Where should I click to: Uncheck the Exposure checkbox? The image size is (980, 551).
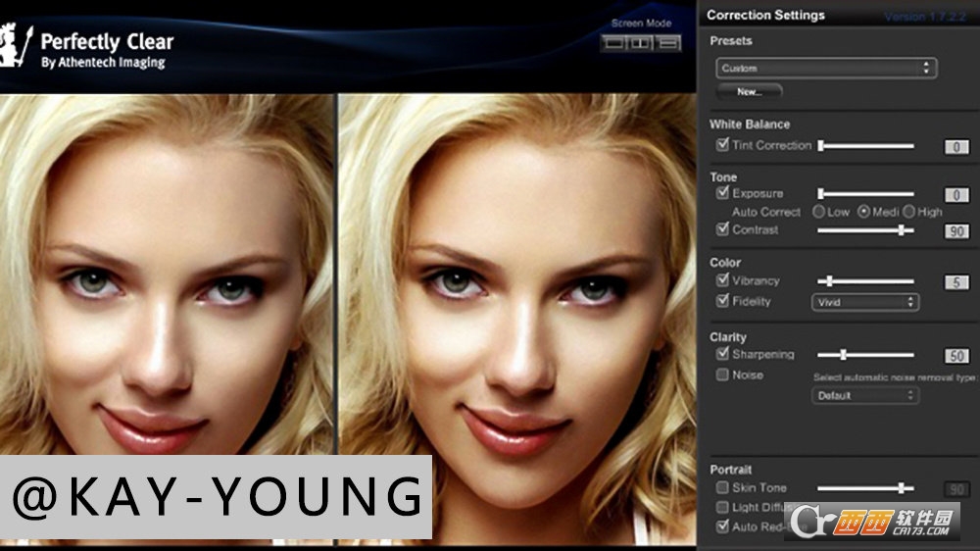722,193
